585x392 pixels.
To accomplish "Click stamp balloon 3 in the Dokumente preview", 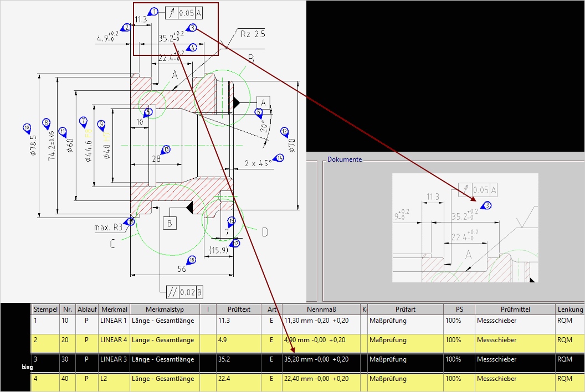I will click(x=486, y=205).
